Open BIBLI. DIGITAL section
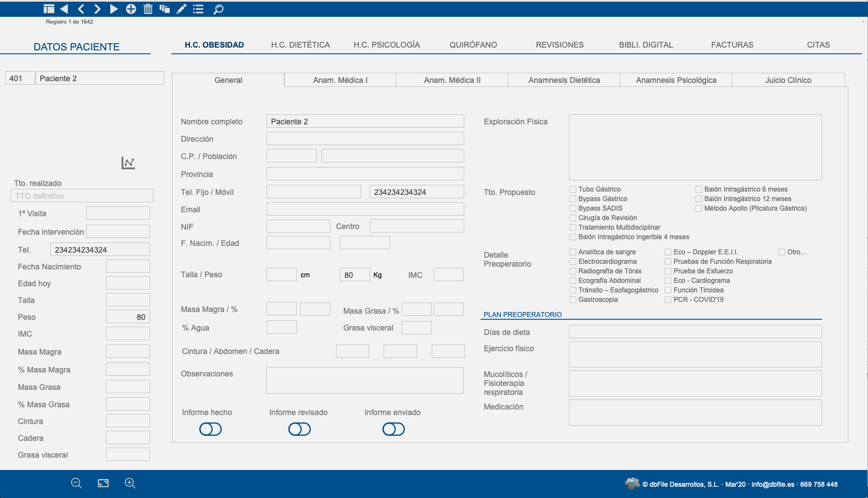This screenshot has width=868, height=498. 646,45
